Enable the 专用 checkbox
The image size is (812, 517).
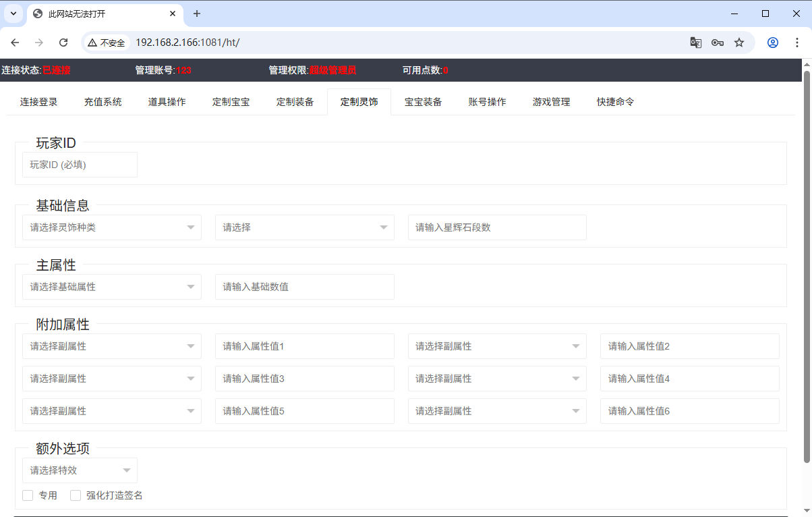28,495
